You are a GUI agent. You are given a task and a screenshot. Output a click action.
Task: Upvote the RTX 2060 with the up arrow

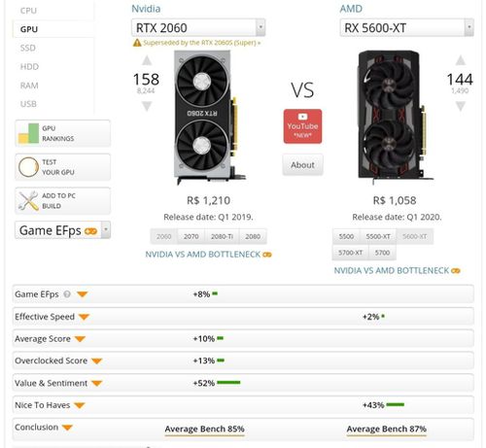[x=147, y=60]
